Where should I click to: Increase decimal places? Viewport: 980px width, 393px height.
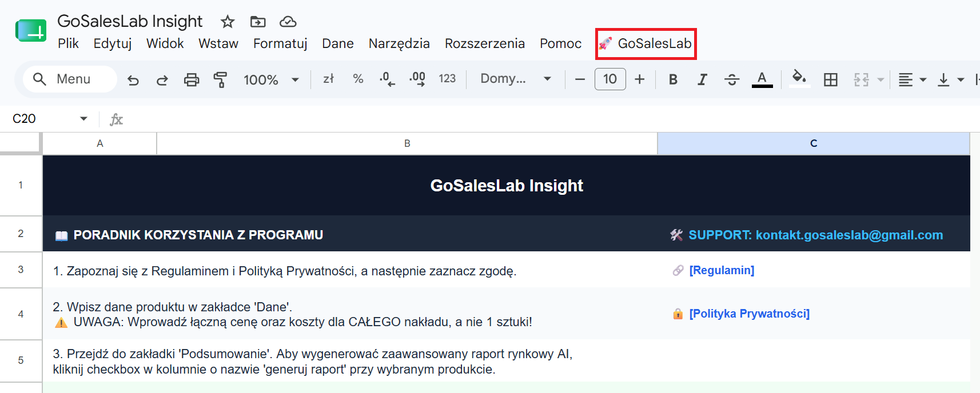(417, 79)
